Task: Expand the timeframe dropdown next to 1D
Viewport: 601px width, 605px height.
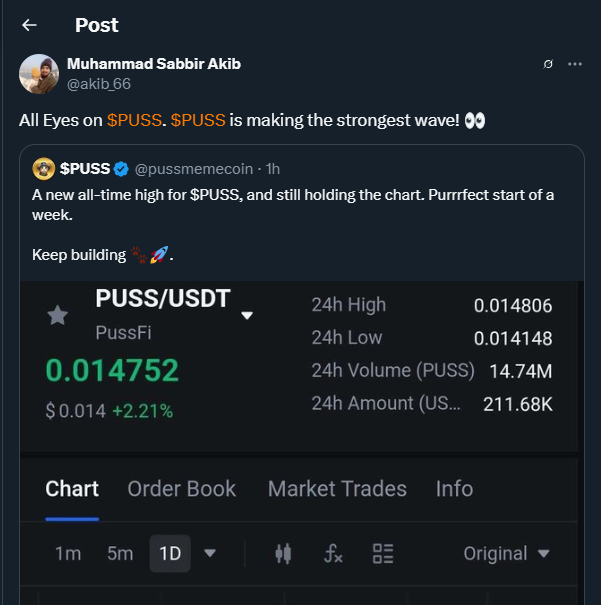Action: click(210, 553)
